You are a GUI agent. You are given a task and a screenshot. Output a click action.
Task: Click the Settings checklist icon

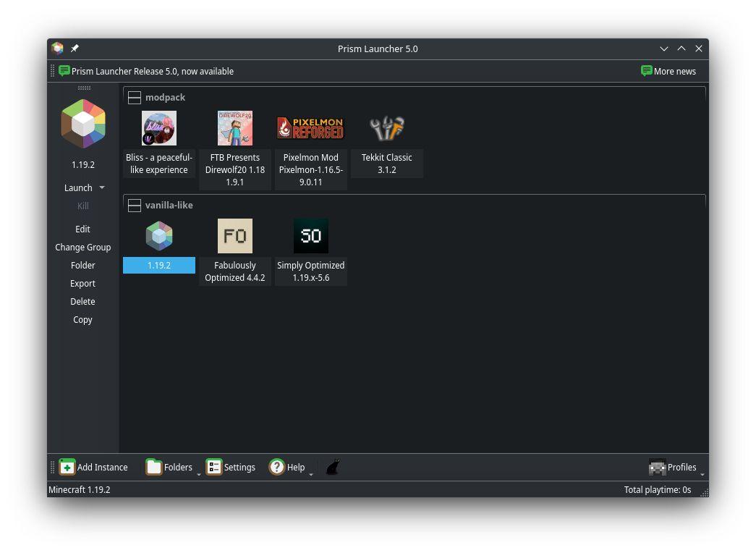214,467
